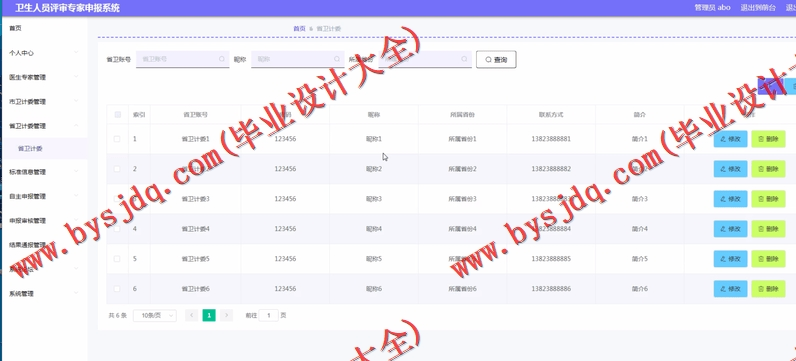796x361 pixels.
Task: Go to previous page arrow in pagination
Action: [x=191, y=315]
